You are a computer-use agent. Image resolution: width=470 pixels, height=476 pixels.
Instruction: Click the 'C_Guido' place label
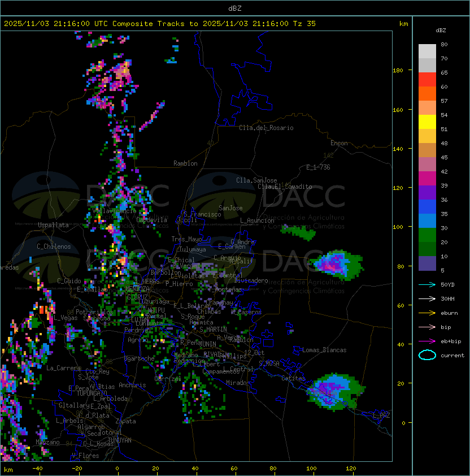pyautogui.click(x=69, y=281)
